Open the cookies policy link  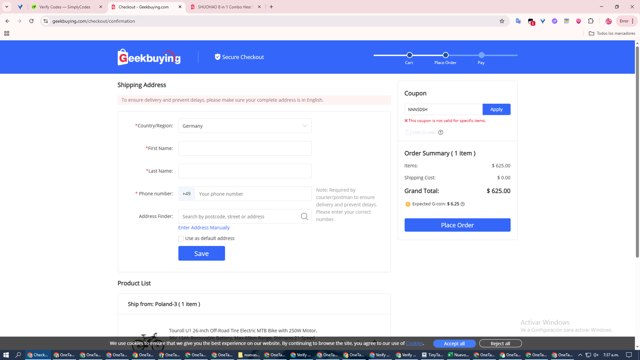pos(414,344)
